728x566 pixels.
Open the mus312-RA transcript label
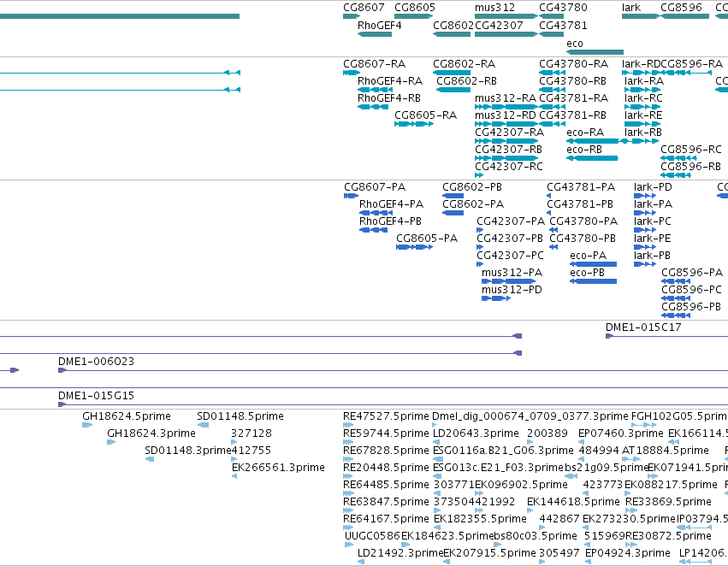pos(505,98)
